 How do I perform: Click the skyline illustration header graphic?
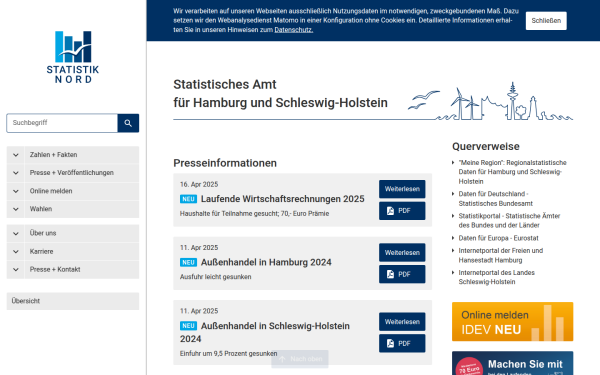[491, 101]
